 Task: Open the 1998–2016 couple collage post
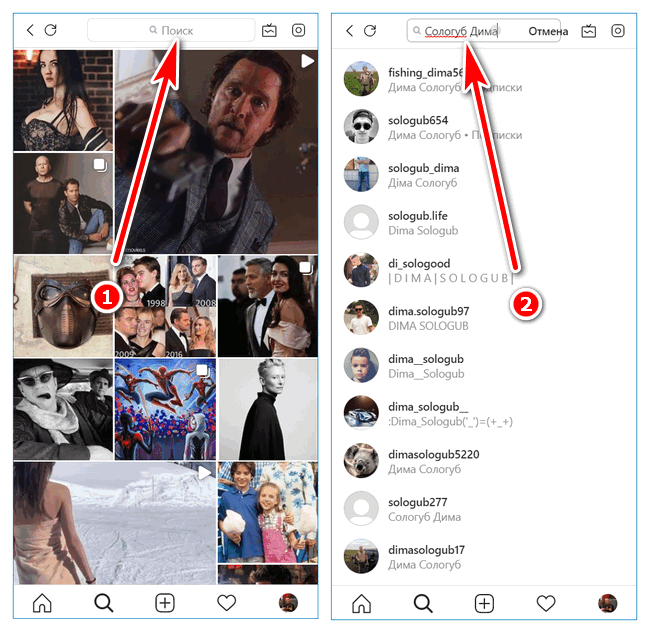pos(165,306)
